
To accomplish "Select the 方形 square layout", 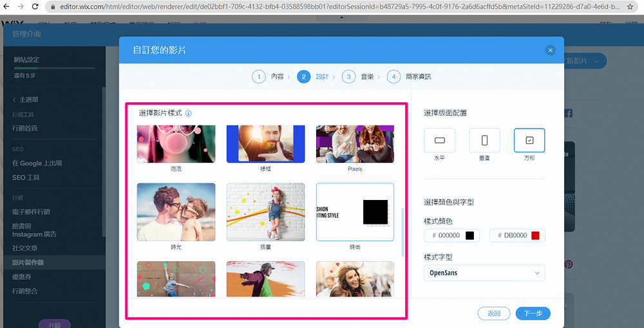I will 529,141.
